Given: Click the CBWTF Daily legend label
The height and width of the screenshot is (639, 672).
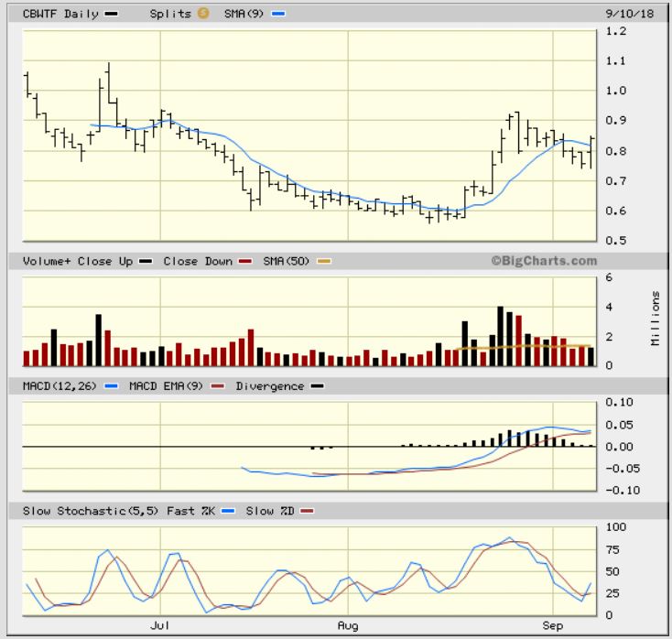Looking at the screenshot, I should [60, 14].
